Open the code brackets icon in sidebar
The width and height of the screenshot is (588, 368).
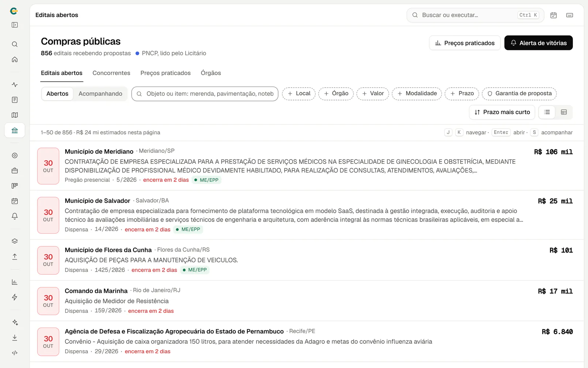point(15,353)
